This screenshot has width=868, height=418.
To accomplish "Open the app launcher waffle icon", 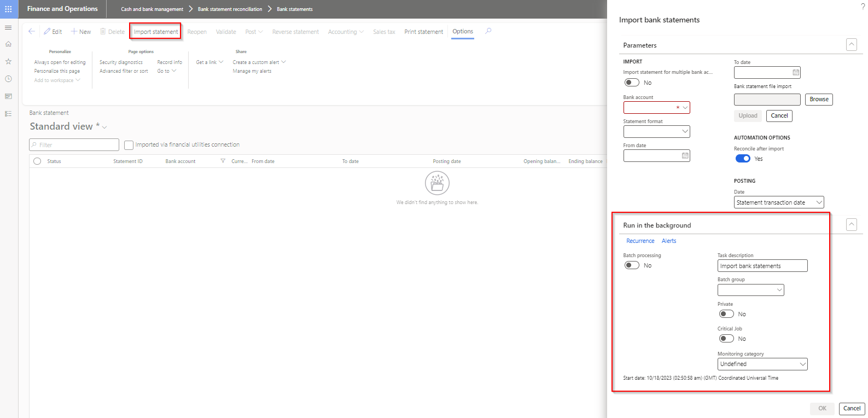I will coord(8,9).
